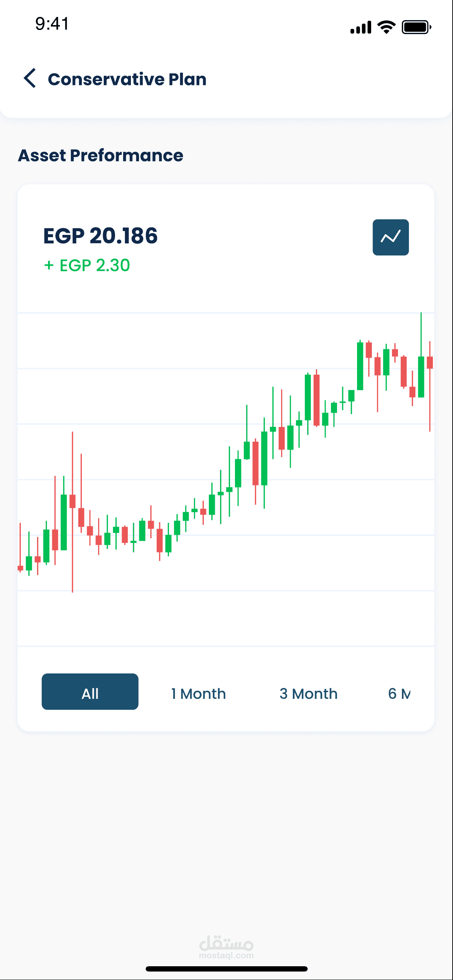
Task: Tap the rightmost green candlestick
Action: [421, 377]
